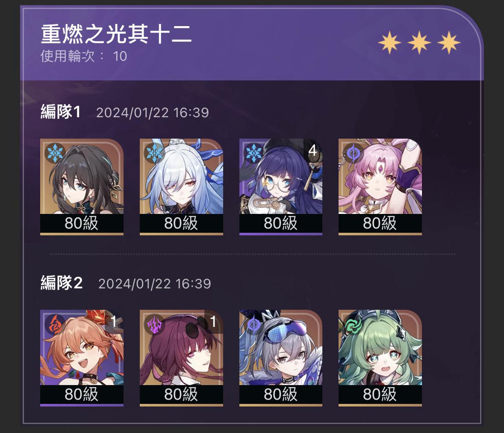The width and height of the screenshot is (504, 433).
Task: Click the Quantum element icon on the pink-haired character
Action: point(353,153)
